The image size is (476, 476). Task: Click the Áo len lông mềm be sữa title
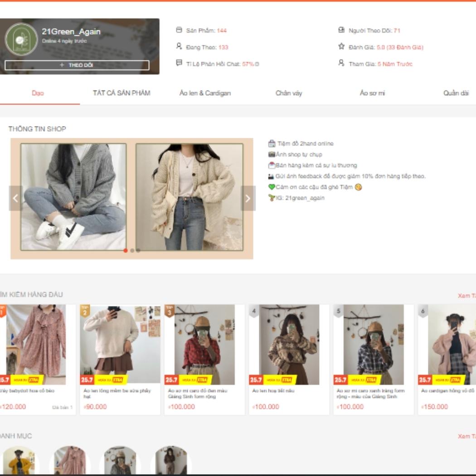(x=117, y=393)
